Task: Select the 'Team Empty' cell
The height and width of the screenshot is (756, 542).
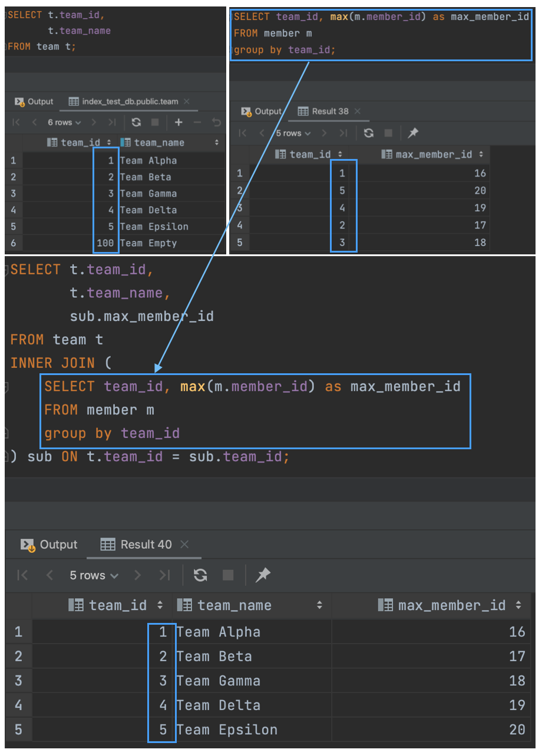Action: (x=171, y=243)
